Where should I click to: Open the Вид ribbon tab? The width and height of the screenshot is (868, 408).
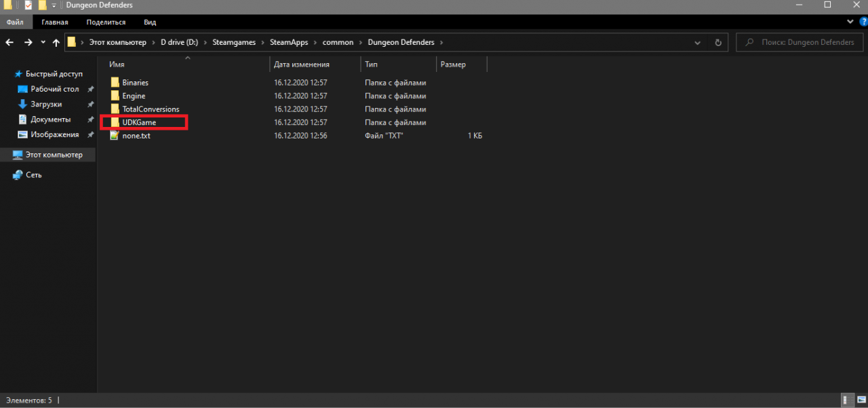(150, 22)
